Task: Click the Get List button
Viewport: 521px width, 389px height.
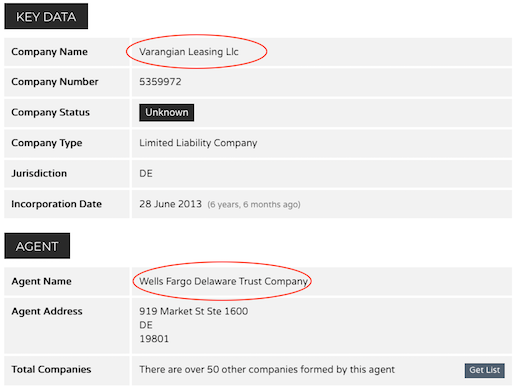Action: coord(484,370)
